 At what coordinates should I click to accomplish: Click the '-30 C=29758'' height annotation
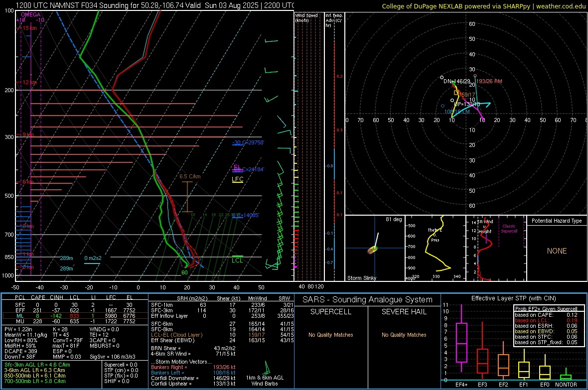(x=248, y=142)
